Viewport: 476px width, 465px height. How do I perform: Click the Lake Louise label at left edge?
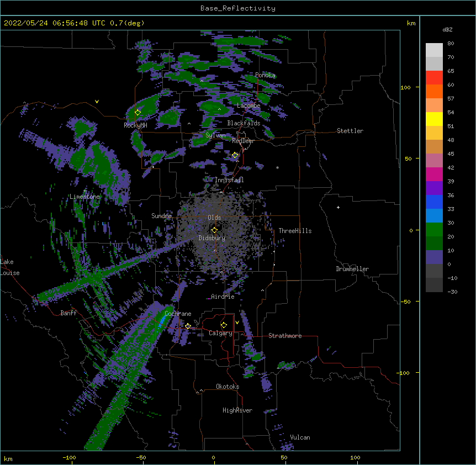point(10,267)
